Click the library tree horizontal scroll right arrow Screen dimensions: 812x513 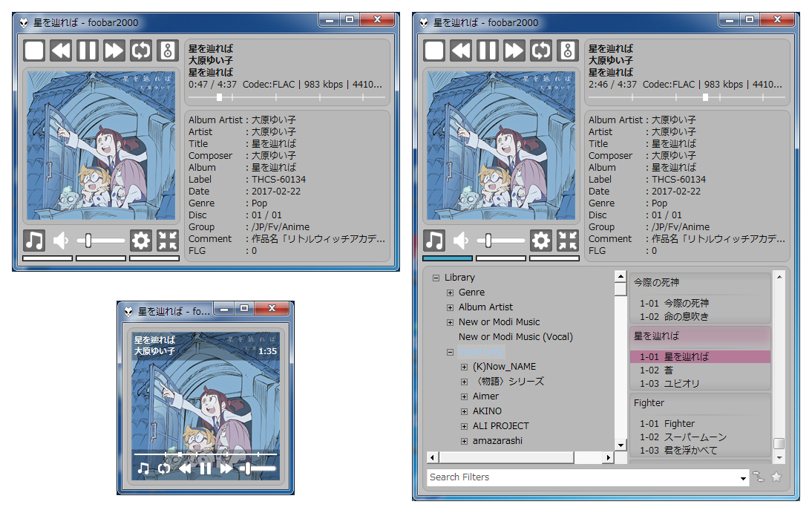point(609,457)
